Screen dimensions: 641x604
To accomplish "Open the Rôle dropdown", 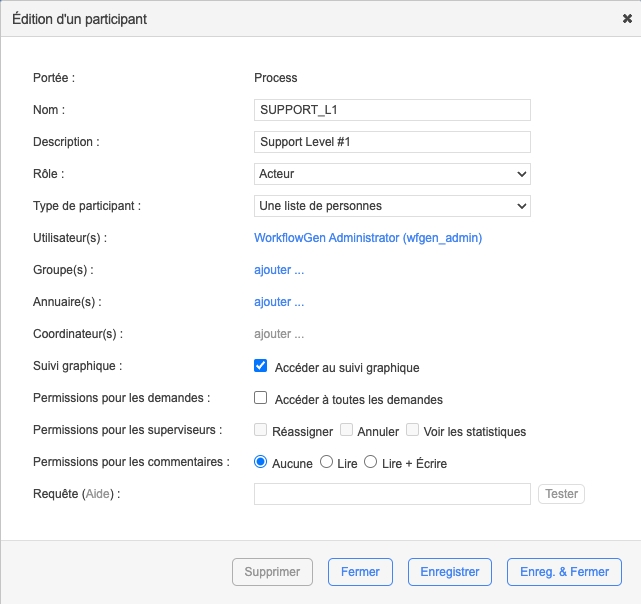I will [x=392, y=174].
